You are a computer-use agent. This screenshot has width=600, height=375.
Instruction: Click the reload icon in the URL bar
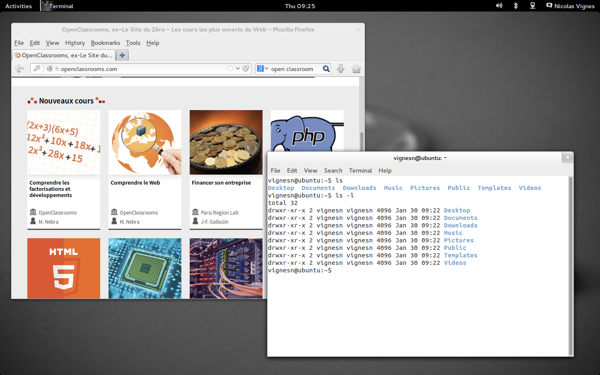point(246,68)
